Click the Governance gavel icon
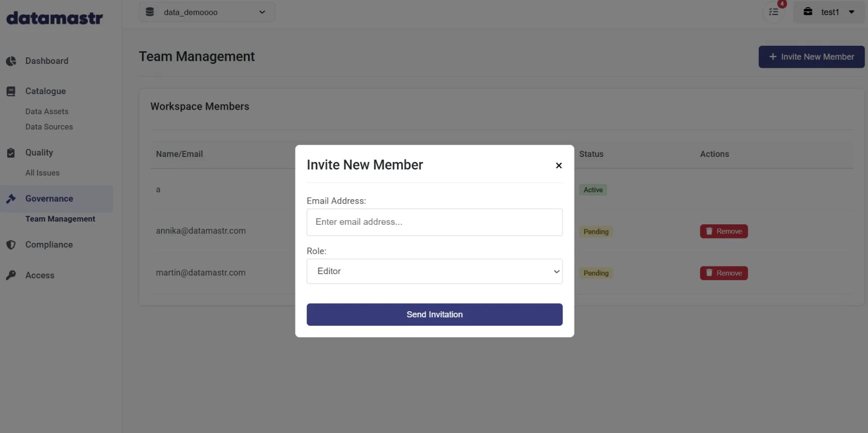The image size is (868, 433). [11, 199]
